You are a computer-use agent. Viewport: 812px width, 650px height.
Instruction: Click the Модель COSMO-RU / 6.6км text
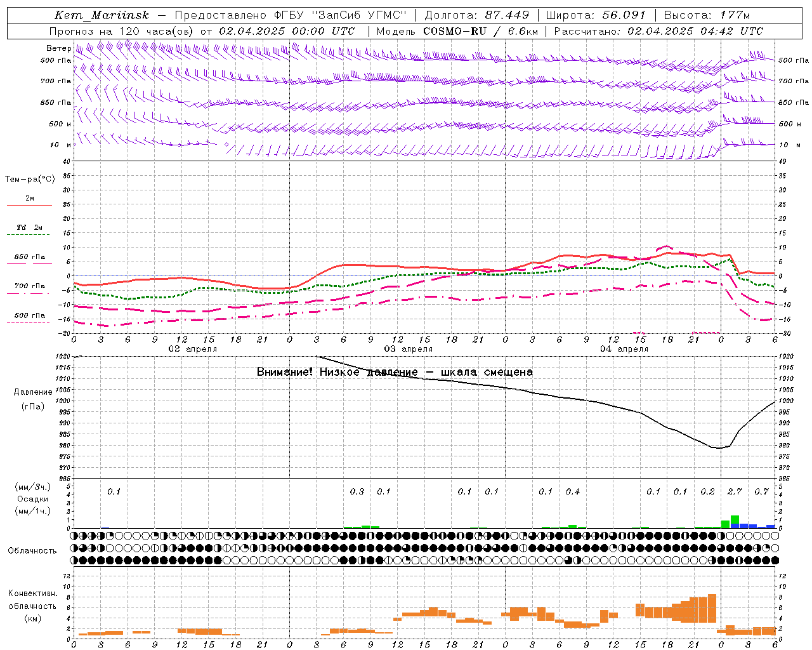point(457,31)
